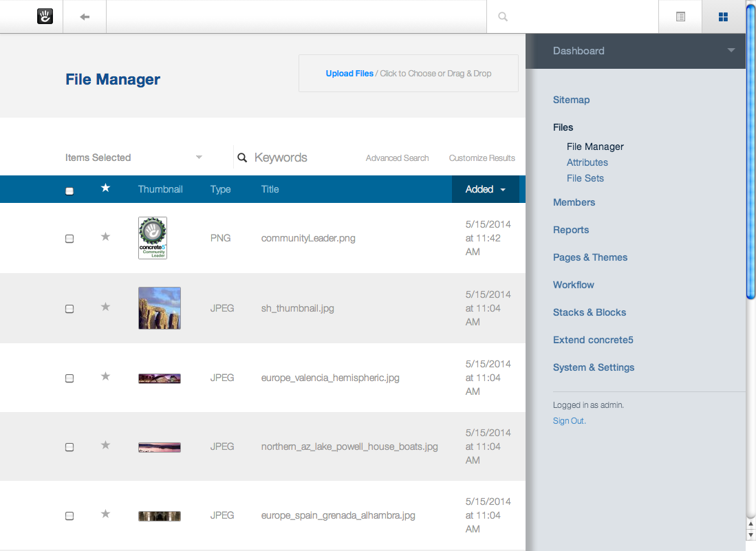756x551 pixels.
Task: Click the Sign Out link
Action: (569, 421)
